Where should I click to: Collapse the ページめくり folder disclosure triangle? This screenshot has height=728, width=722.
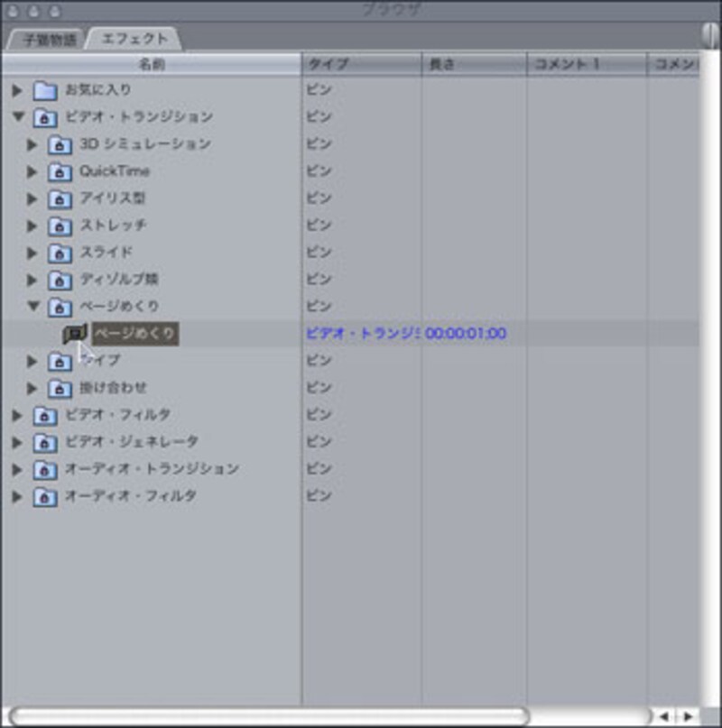coord(33,307)
